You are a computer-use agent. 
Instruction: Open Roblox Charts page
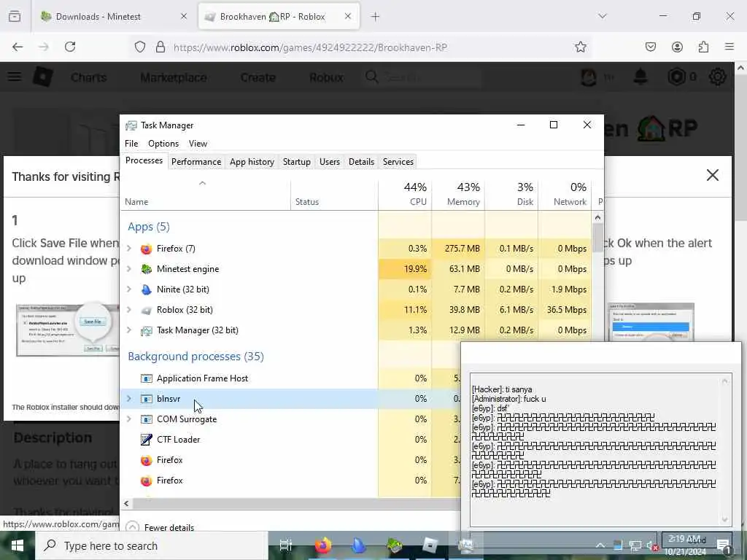pos(88,77)
